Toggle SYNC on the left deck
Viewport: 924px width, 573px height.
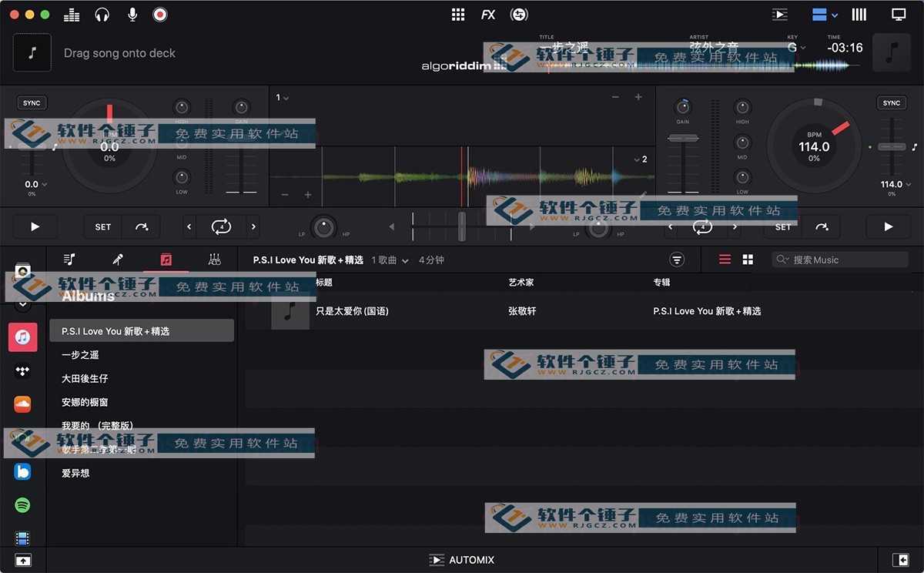pyautogui.click(x=32, y=103)
